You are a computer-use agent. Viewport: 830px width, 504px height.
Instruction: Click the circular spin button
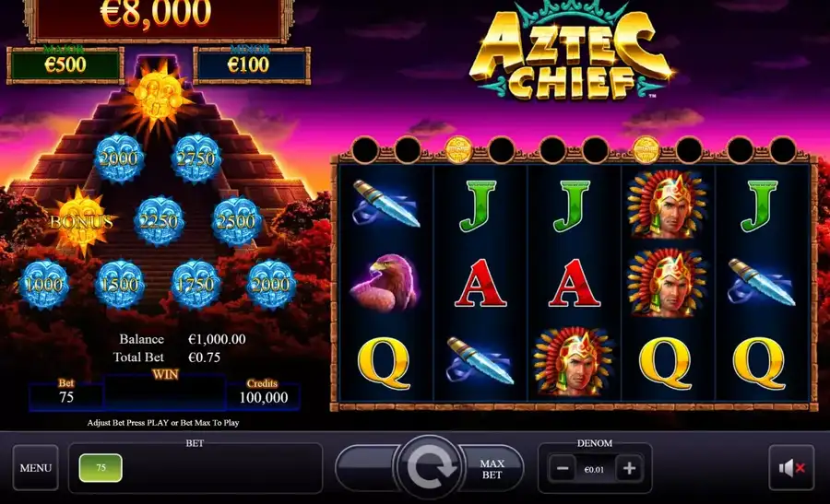[429, 467]
